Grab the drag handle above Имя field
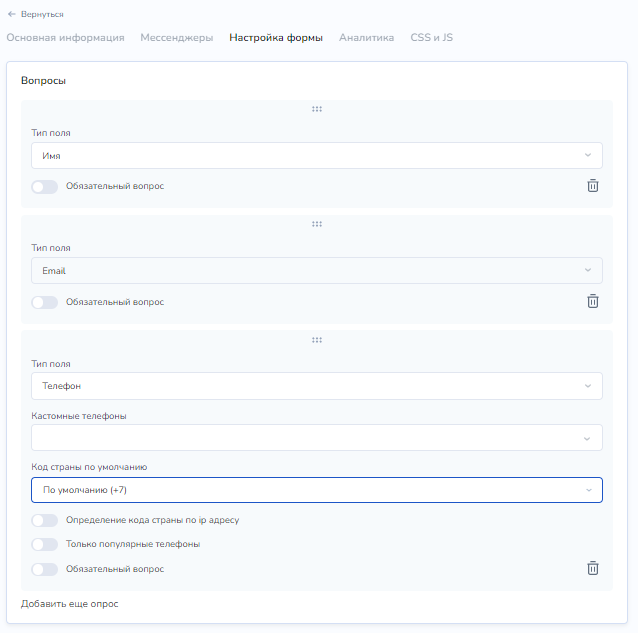The image size is (638, 633). tap(317, 109)
